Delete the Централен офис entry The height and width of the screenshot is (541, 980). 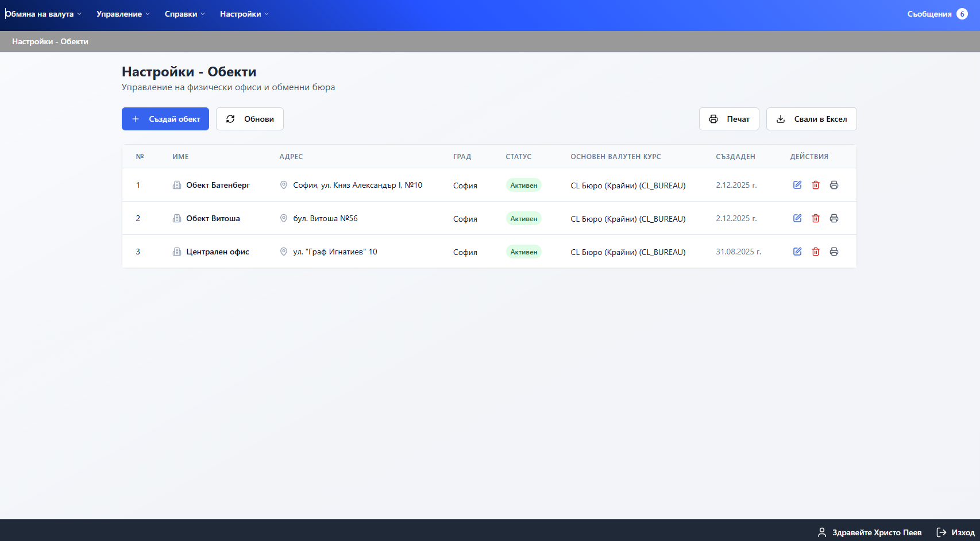click(x=816, y=252)
